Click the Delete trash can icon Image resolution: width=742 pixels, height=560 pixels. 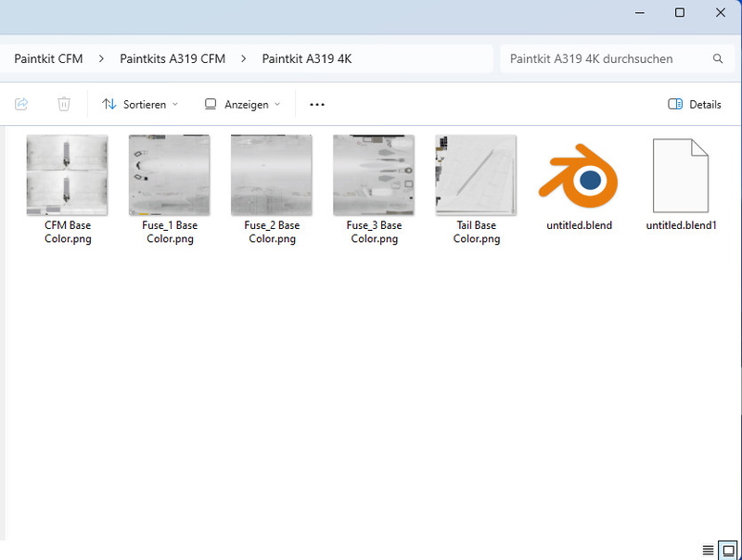64,104
